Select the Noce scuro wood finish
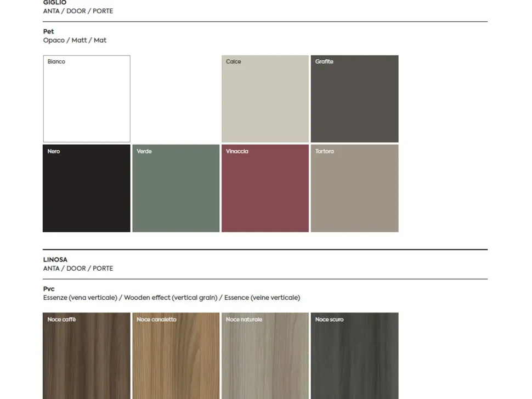Screen dimensions: 532x399 point(354,356)
